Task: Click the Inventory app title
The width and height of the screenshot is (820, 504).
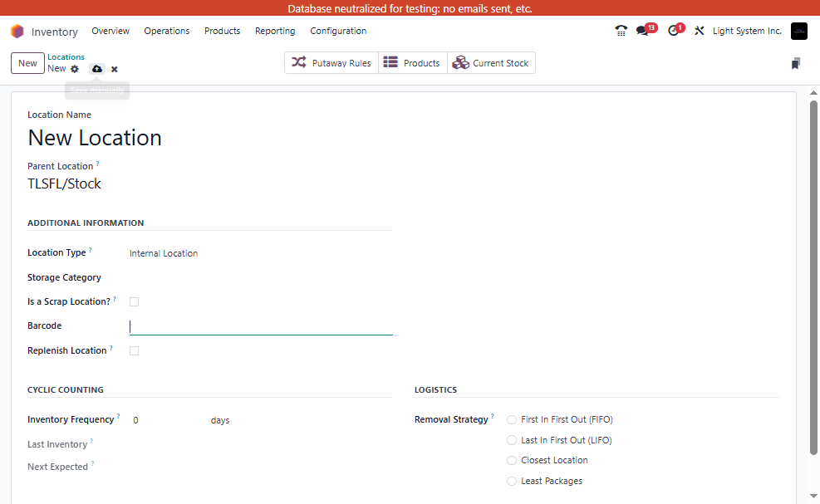Action: (x=54, y=32)
